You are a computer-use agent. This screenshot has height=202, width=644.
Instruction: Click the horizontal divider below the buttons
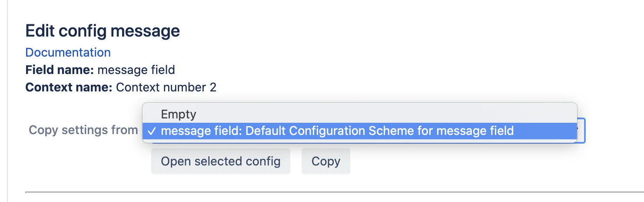click(335, 192)
